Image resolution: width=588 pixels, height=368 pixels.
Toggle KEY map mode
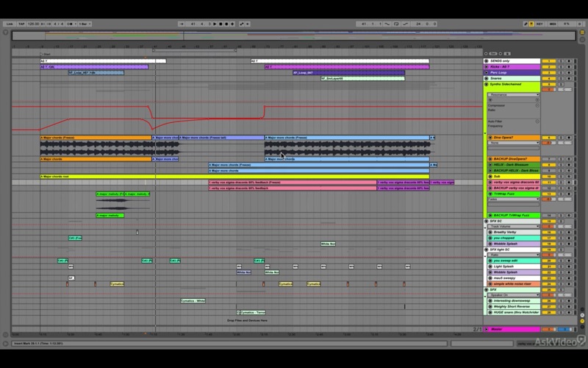(x=539, y=24)
